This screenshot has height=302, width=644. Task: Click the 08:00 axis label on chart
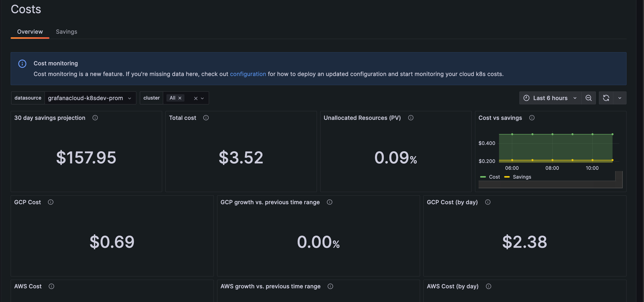tap(552, 168)
